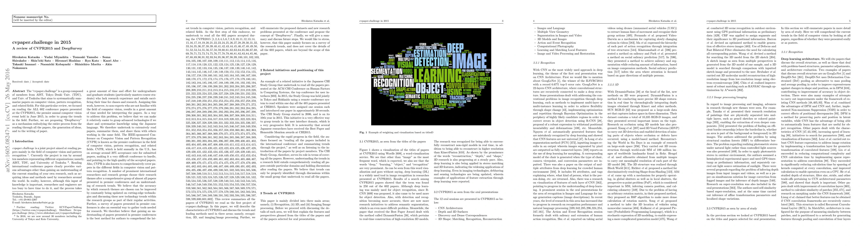
Task: Click the word cloud figure on page 3
Action: pyautogui.click(x=431, y=77)
